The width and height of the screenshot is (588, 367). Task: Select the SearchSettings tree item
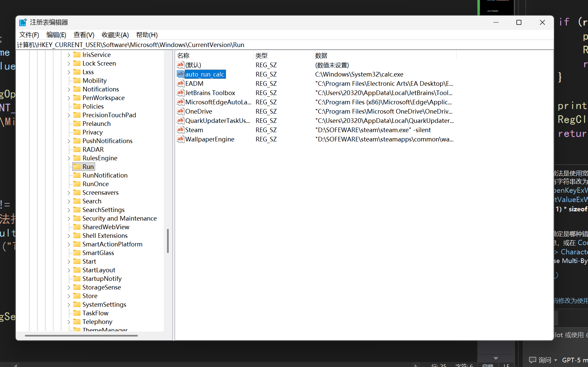coord(103,210)
